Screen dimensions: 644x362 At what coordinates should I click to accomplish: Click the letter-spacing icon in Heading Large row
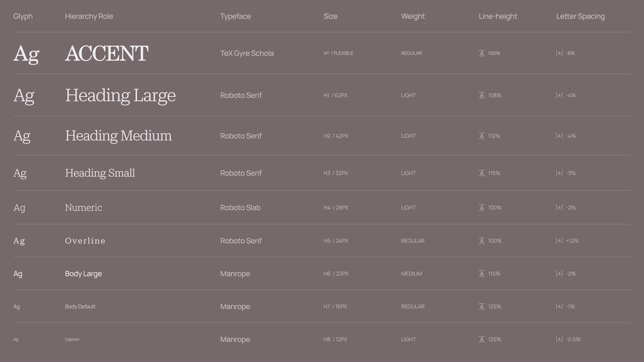[x=559, y=96]
